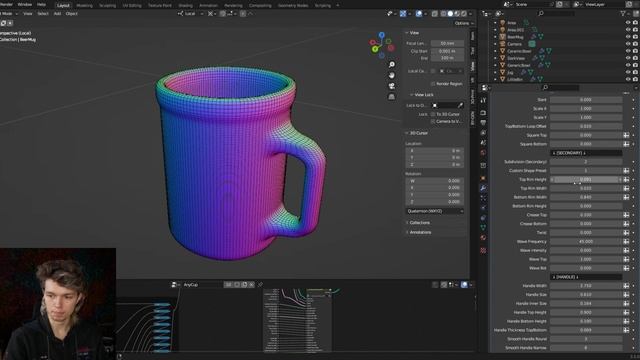Enable Camera to View lock checkbox
This screenshot has height=360, width=640.
click(433, 121)
